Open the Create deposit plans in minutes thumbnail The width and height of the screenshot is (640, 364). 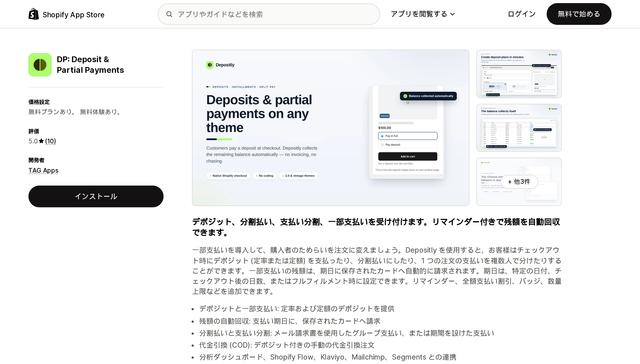point(519,74)
